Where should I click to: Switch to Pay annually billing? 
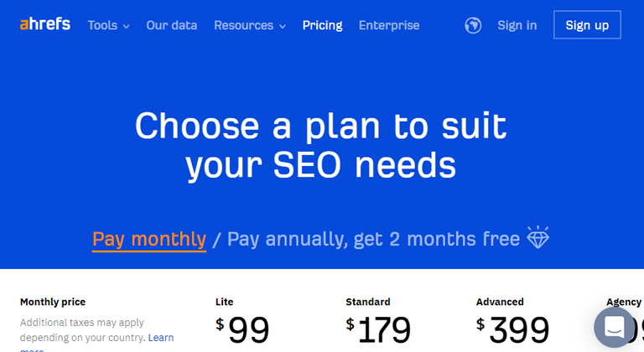pos(373,240)
